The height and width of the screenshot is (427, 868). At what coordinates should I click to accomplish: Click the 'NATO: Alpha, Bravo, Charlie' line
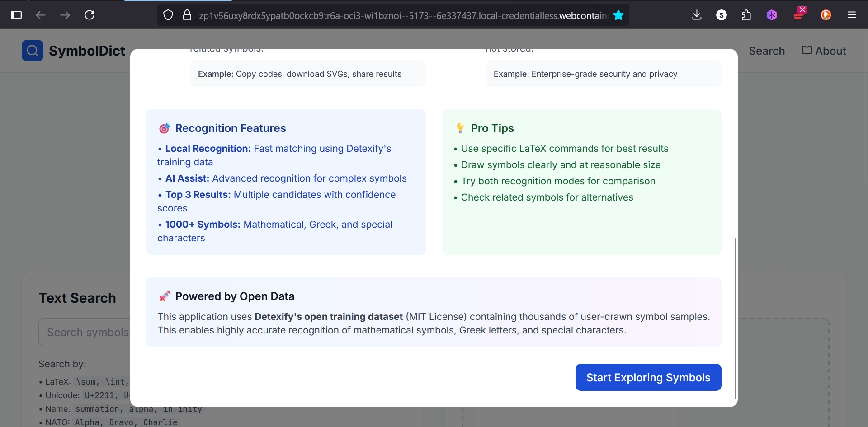(108, 422)
